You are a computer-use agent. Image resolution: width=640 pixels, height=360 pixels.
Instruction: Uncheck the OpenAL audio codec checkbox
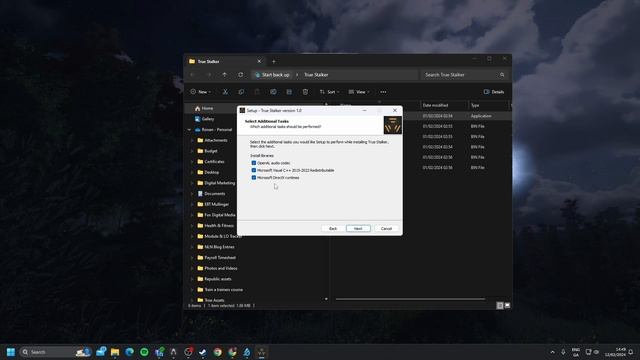point(254,163)
